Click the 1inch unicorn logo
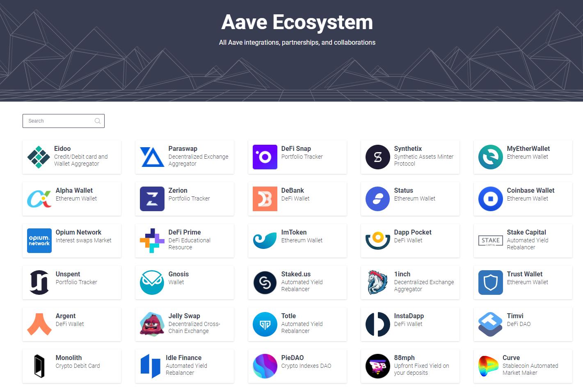This screenshot has height=392, width=583. tap(377, 283)
